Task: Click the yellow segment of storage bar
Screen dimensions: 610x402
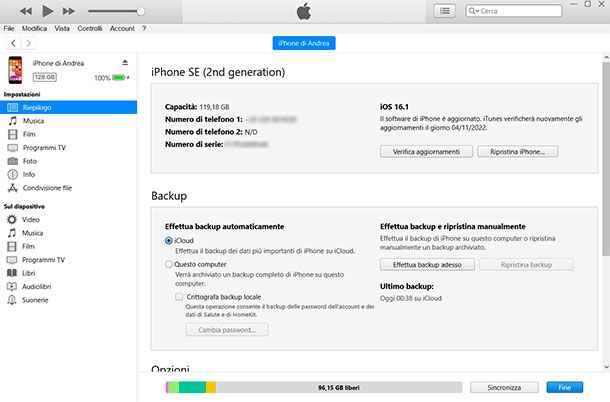Action: tap(211, 387)
